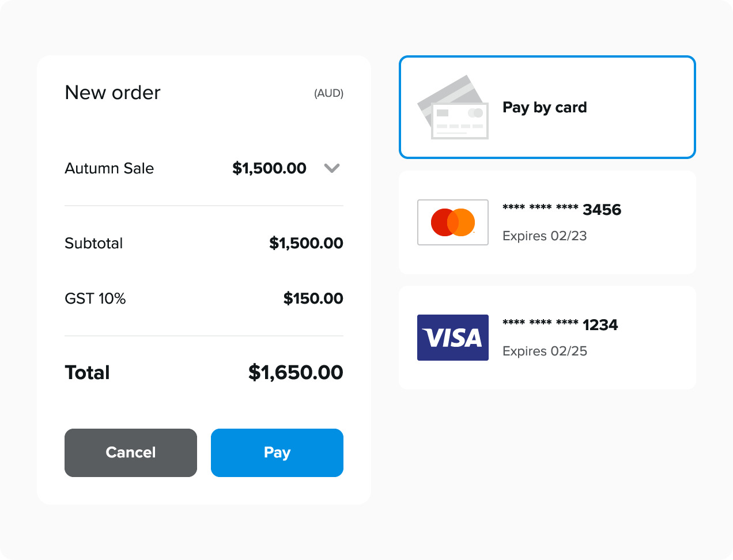Click the Expires 02/23 text
This screenshot has height=560, width=733.
point(545,236)
